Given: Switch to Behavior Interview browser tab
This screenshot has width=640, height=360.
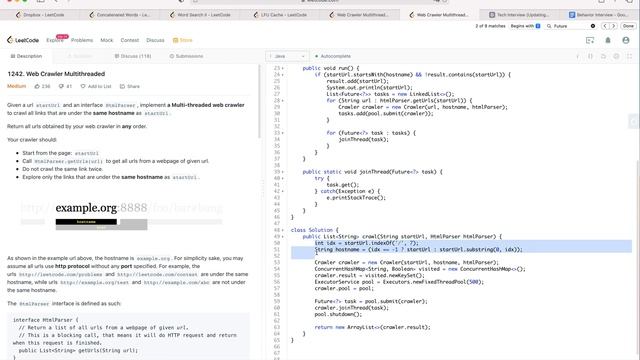Looking at the screenshot, I should pyautogui.click(x=599, y=15).
